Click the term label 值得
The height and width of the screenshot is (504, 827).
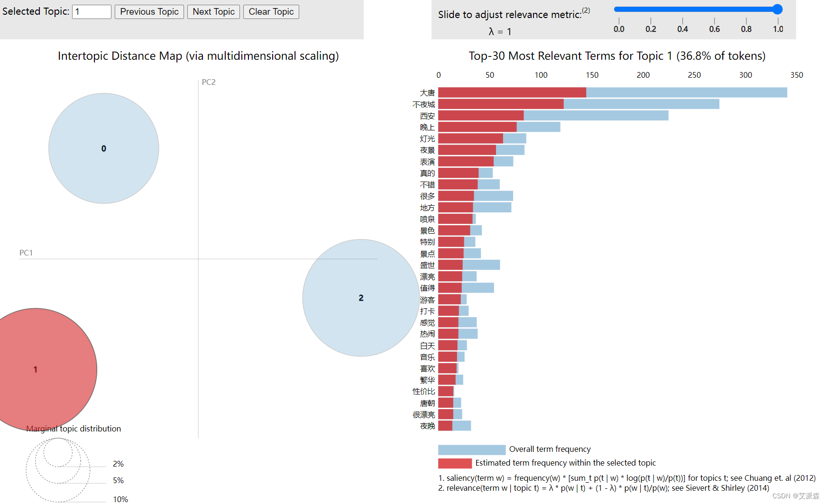click(x=427, y=288)
